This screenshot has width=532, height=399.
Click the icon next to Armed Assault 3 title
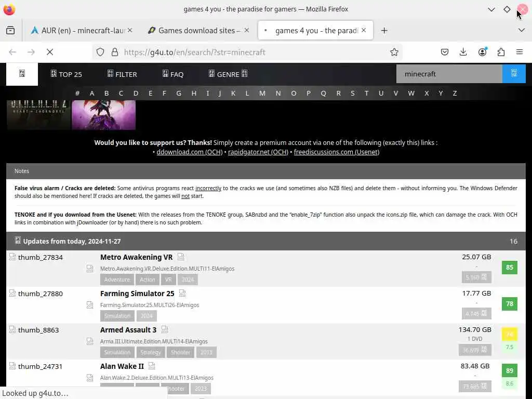[x=165, y=329]
